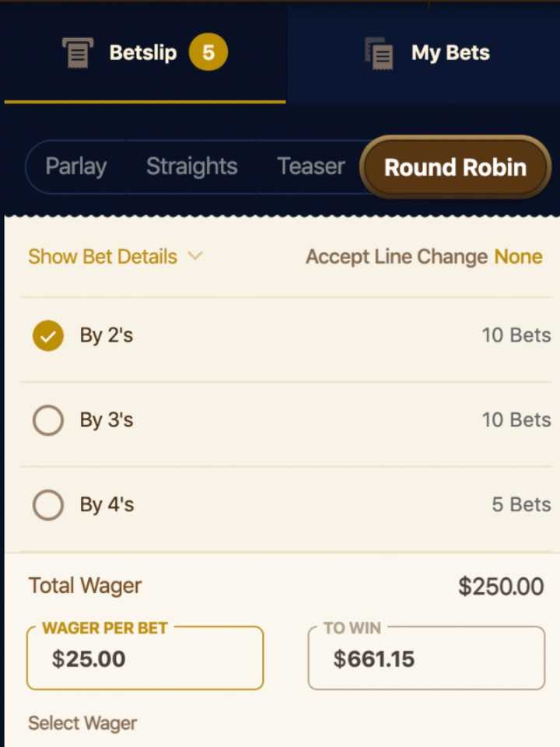
Task: Select the By 3's round robin option
Action: click(47, 420)
